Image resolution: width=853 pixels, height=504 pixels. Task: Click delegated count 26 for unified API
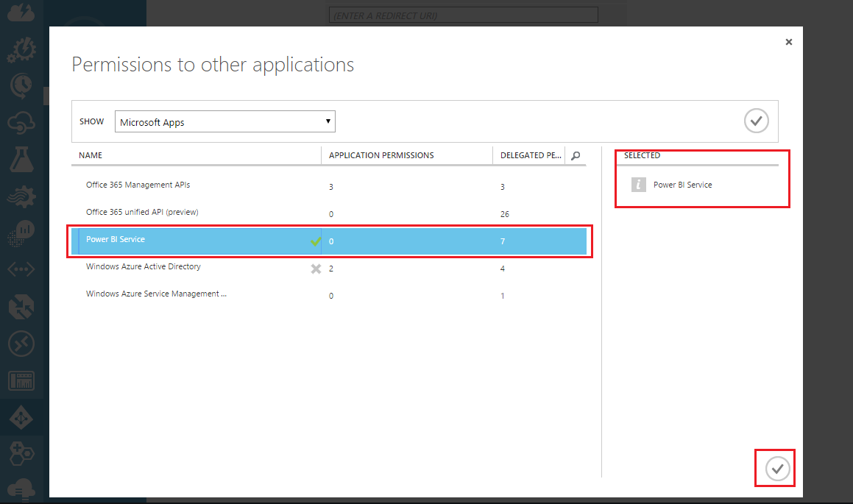click(x=505, y=214)
